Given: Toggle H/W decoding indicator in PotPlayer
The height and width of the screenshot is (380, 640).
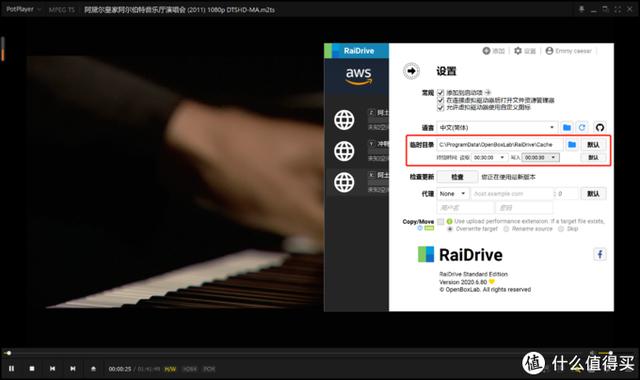Looking at the screenshot, I should [170, 369].
